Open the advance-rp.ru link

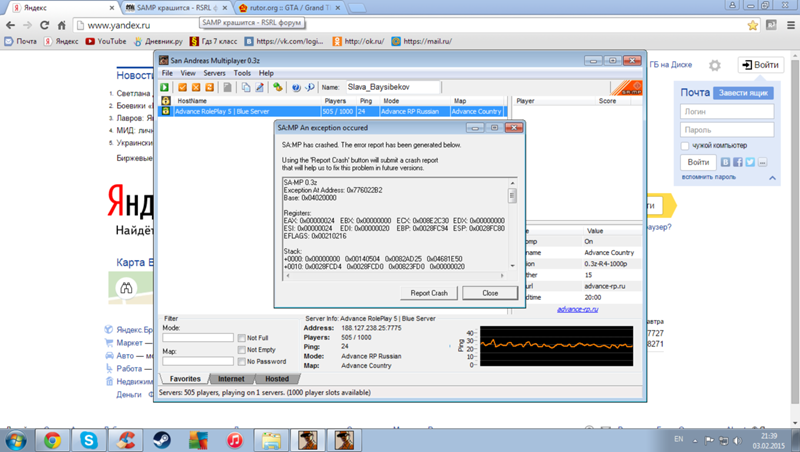coord(578,309)
